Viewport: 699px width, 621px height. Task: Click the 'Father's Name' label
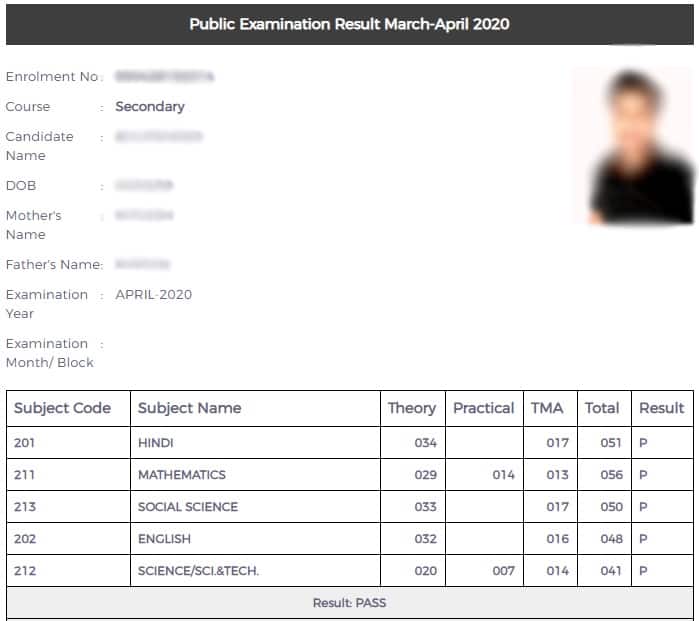click(54, 265)
